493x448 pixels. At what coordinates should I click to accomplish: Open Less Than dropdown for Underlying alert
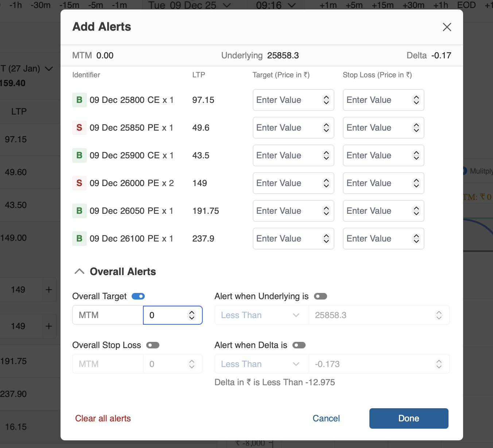pyautogui.click(x=261, y=315)
